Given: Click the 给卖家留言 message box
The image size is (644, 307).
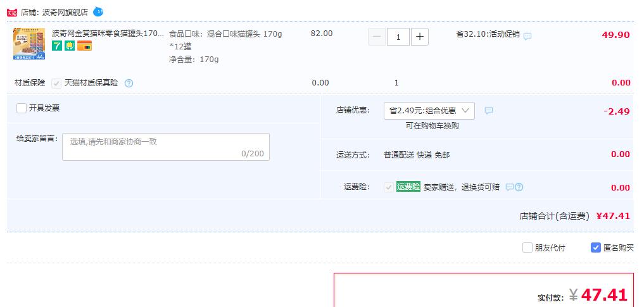Looking at the screenshot, I should 166,146.
